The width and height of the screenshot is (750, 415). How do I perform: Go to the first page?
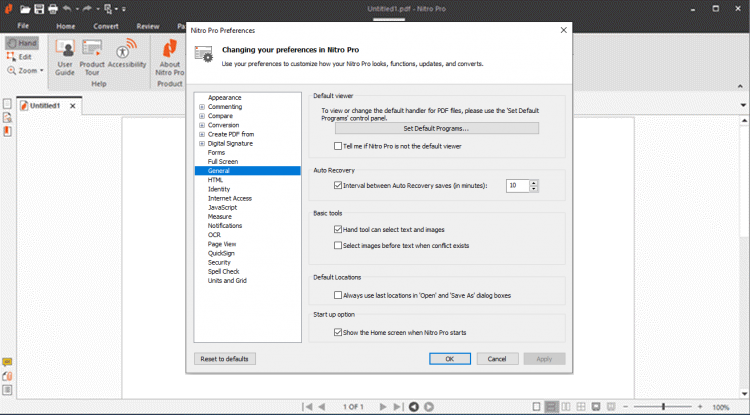coord(308,407)
